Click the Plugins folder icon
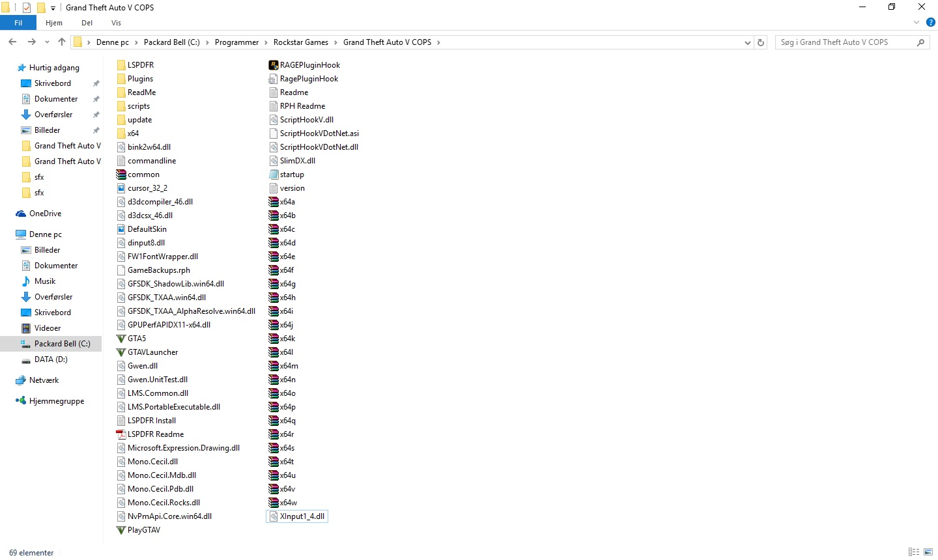The image size is (938, 560). coord(121,79)
